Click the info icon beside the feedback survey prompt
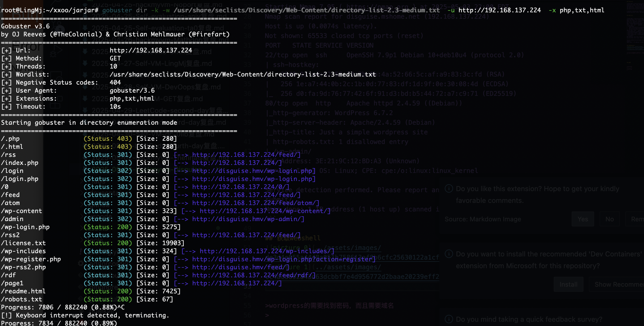Image resolution: width=644 pixels, height=326 pixels. click(449, 319)
